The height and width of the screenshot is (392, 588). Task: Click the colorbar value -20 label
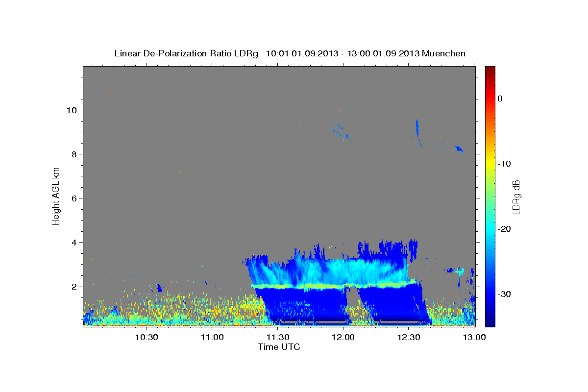tap(504, 229)
